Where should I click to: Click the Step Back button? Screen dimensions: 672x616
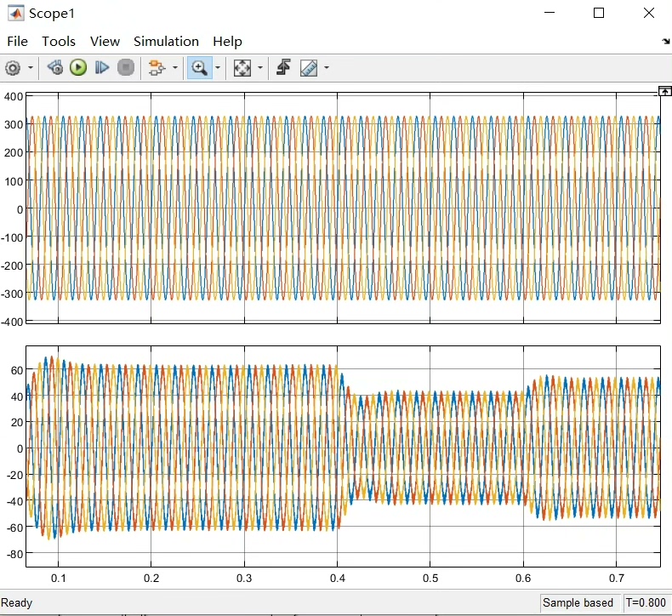(x=55, y=68)
